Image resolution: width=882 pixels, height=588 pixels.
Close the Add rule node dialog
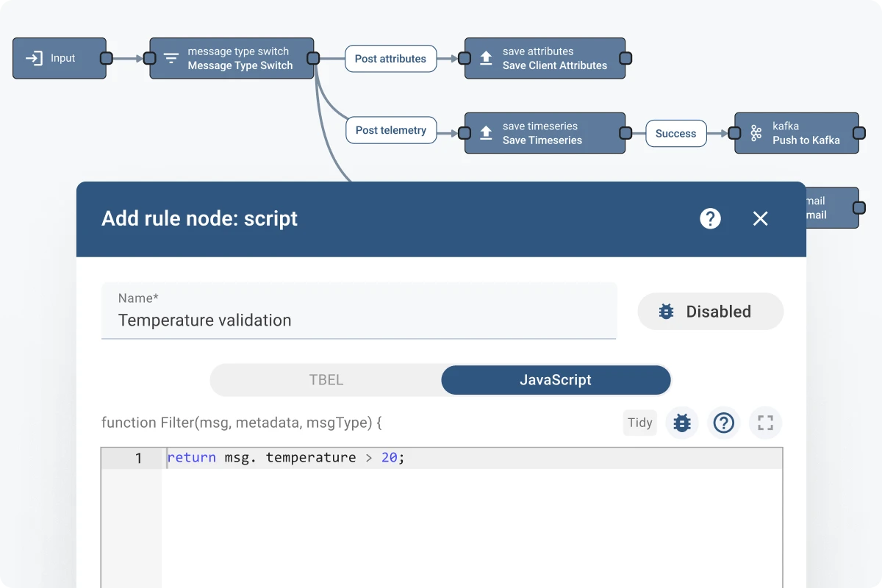(x=760, y=218)
